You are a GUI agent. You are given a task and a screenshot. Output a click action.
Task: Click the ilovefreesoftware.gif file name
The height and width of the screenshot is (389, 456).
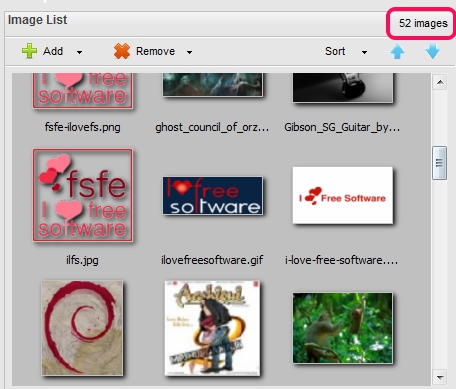coord(212,260)
